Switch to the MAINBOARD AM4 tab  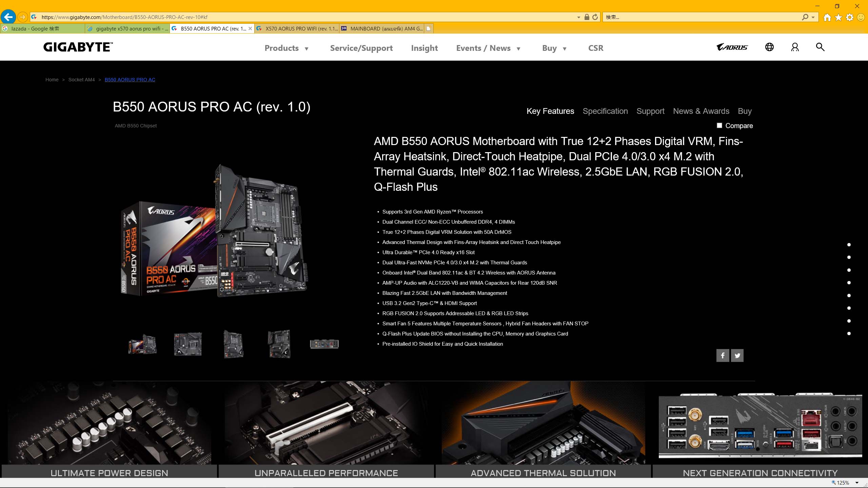381,28
